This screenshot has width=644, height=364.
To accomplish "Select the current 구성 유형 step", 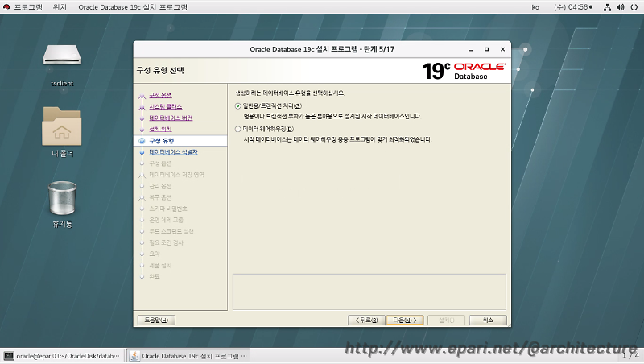I will [x=162, y=140].
